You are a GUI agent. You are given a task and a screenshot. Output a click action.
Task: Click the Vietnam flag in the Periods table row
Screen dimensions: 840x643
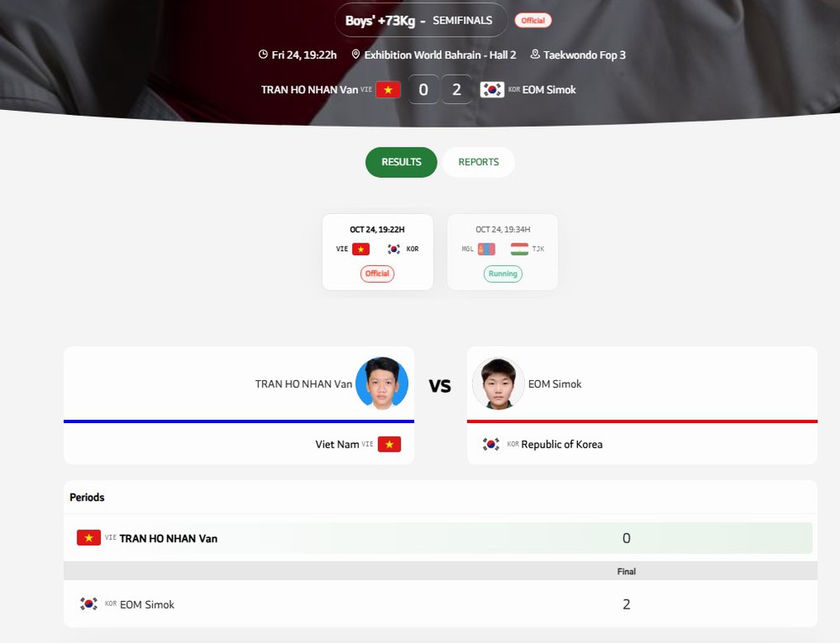(x=89, y=537)
